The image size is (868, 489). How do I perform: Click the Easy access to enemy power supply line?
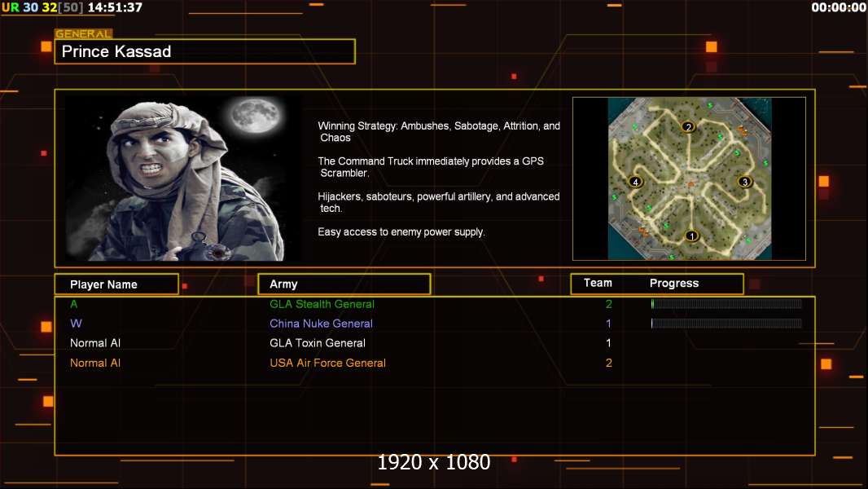(x=401, y=232)
